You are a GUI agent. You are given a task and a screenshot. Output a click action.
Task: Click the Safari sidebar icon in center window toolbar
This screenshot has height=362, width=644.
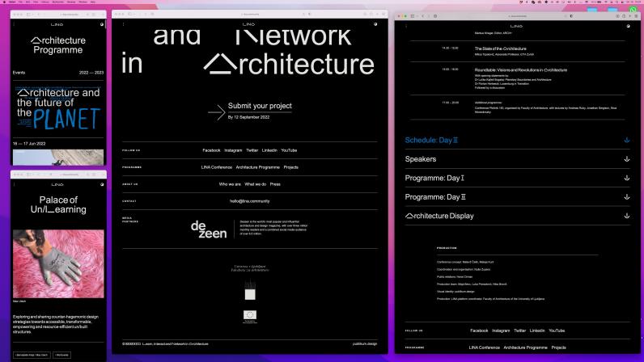(130, 14)
